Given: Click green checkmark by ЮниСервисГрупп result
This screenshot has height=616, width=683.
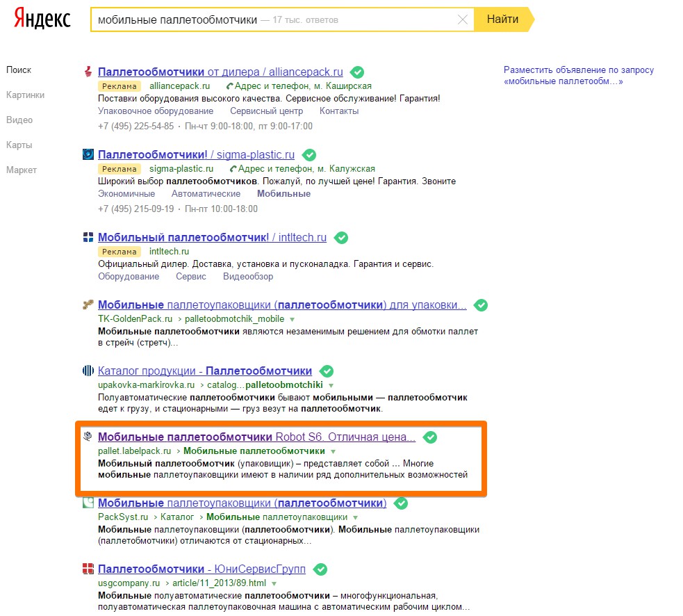Looking at the screenshot, I should [x=320, y=569].
